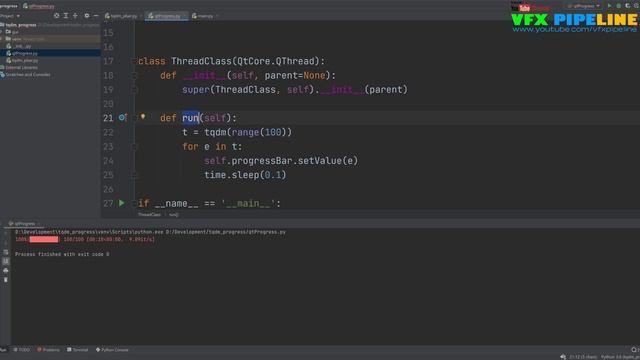Click the 'Process finished with exit code 0' text
Screen dimensions: 640x360
coord(62,254)
